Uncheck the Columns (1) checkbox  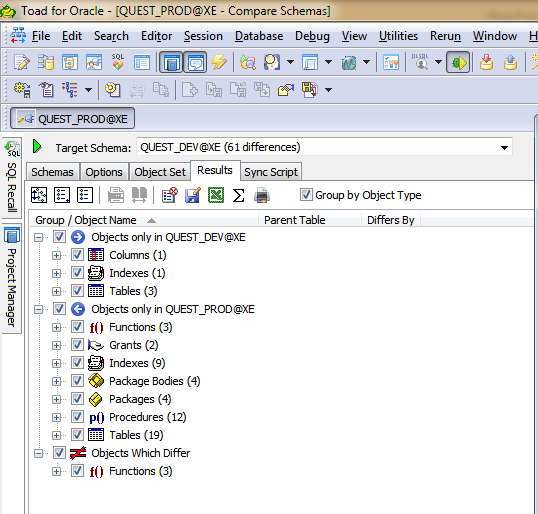(77, 255)
